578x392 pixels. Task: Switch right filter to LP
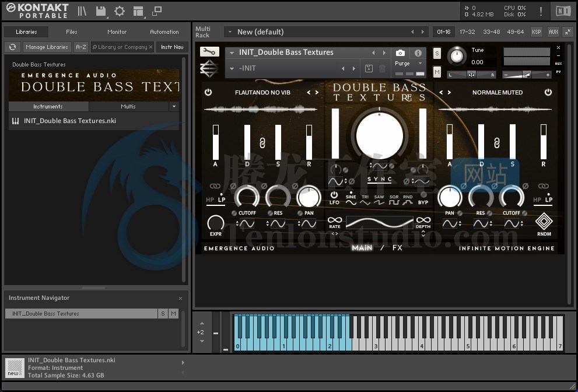click(549, 200)
